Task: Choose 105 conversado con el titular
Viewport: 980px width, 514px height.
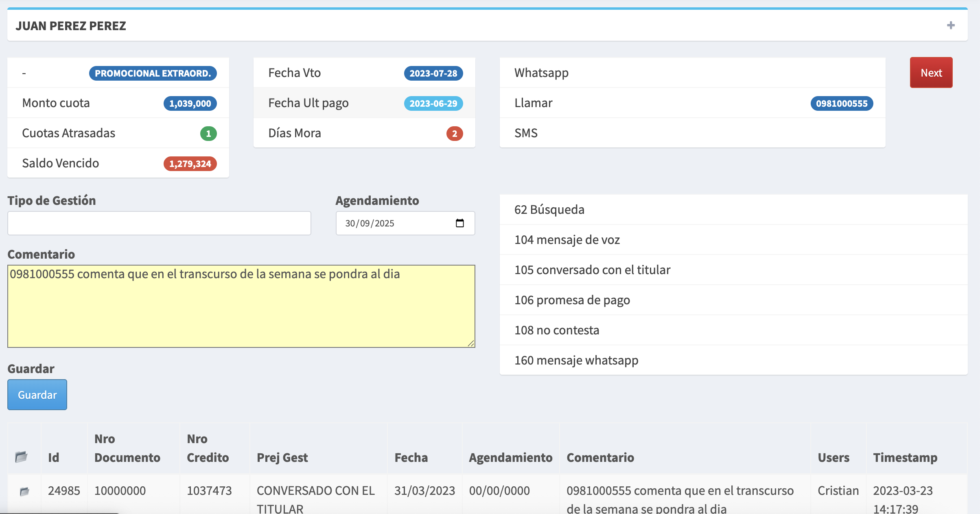Action: tap(592, 270)
